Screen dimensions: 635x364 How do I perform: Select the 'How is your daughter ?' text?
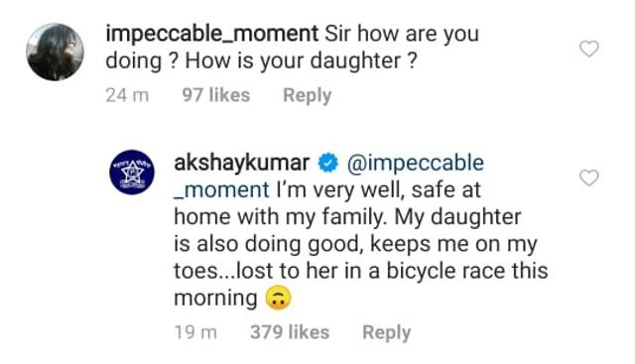click(x=301, y=61)
